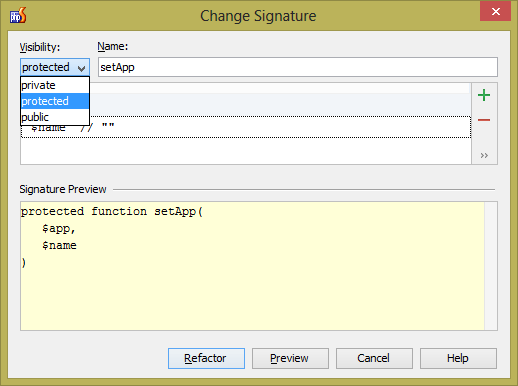The height and width of the screenshot is (386, 518).
Task: Select protected in the visibility list
Action: (55, 101)
